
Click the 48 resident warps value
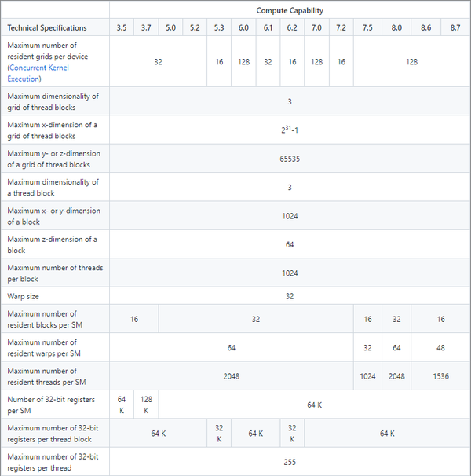pos(440,348)
